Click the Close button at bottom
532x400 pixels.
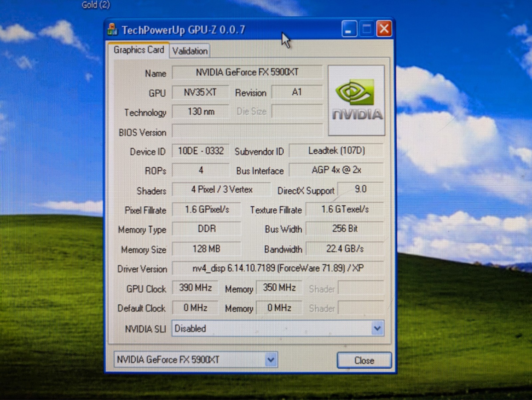[x=364, y=360]
